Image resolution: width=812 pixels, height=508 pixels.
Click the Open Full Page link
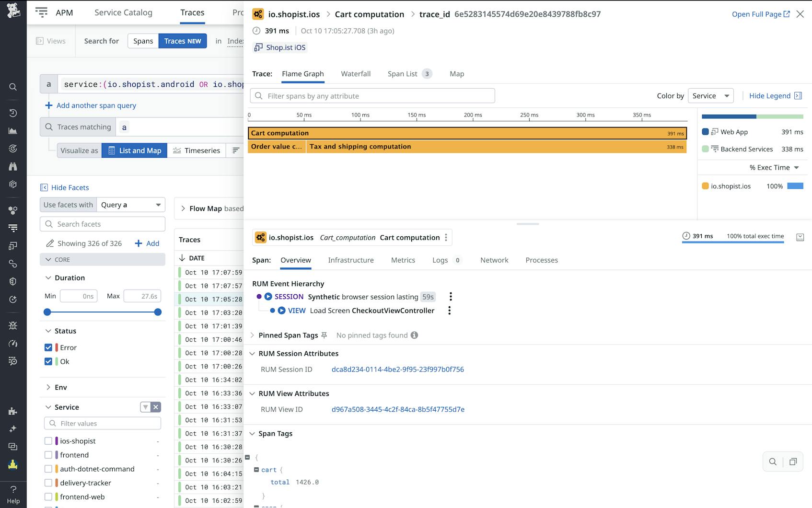click(x=760, y=14)
